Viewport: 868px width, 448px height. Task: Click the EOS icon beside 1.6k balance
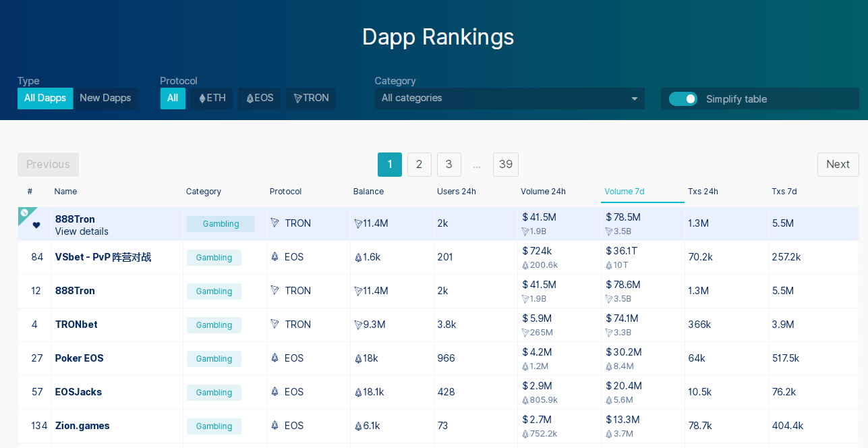pos(358,258)
